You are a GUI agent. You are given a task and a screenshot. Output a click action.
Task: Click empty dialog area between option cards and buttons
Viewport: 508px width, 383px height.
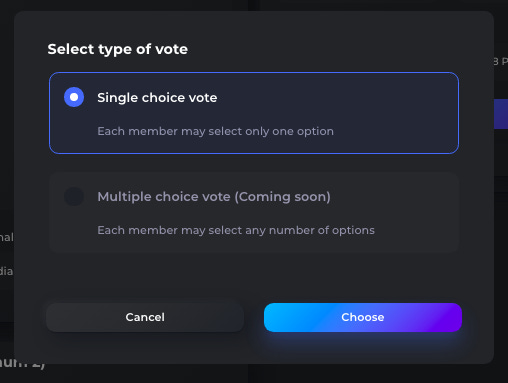coord(253,277)
